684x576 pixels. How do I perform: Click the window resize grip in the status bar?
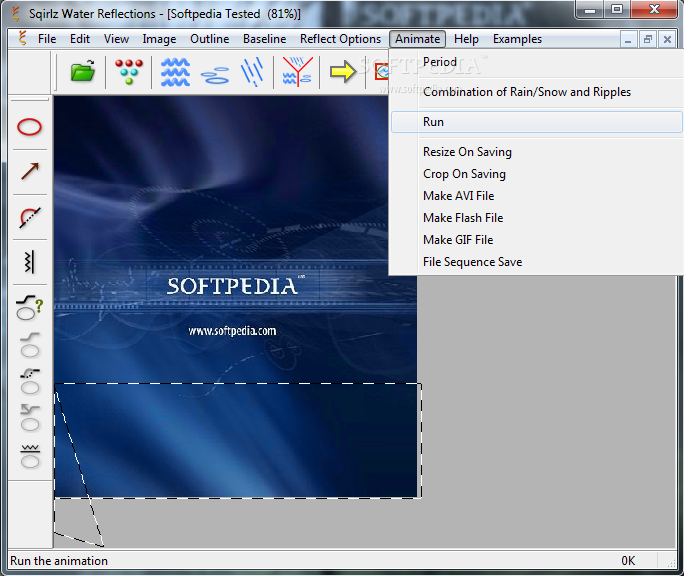[x=672, y=563]
